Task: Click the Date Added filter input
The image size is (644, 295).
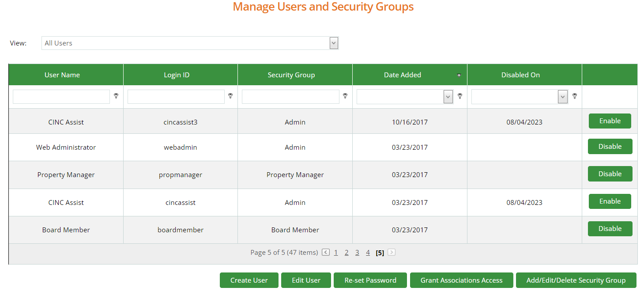Action: pos(400,97)
